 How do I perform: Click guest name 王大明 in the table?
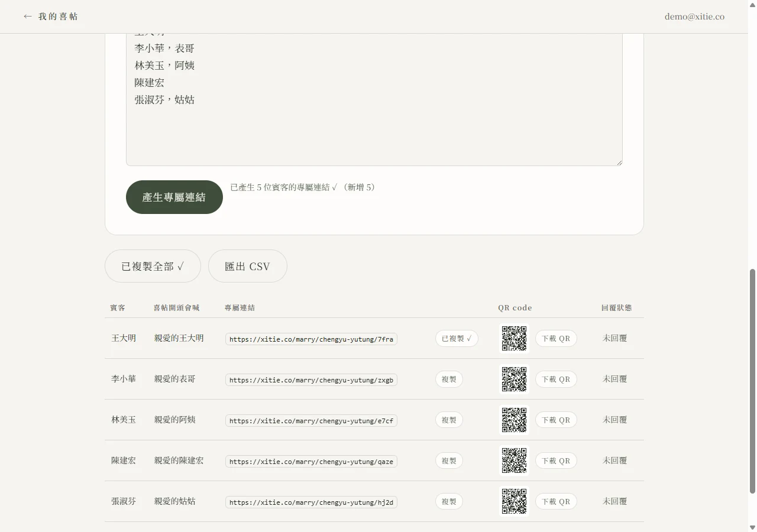click(124, 338)
